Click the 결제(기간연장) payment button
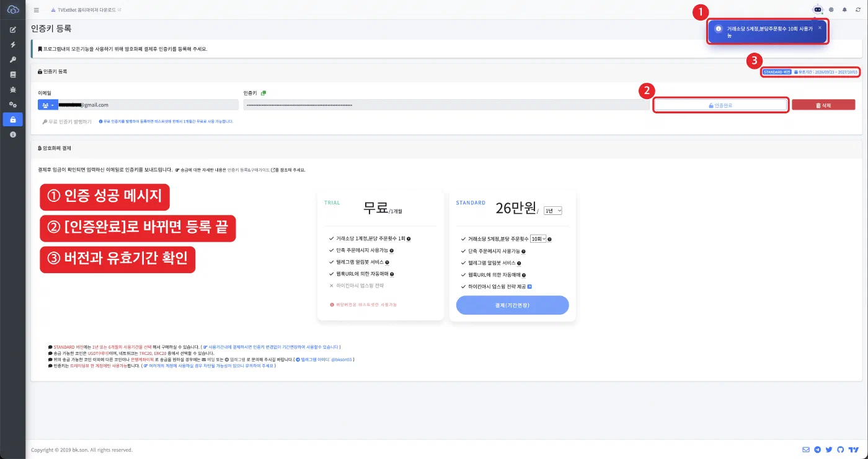 (x=512, y=305)
